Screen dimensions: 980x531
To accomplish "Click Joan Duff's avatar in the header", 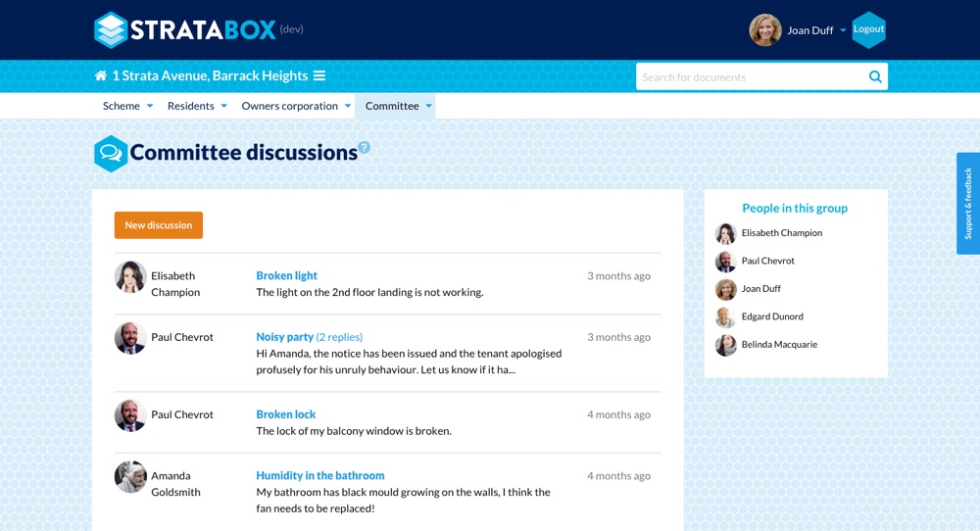I will point(765,30).
